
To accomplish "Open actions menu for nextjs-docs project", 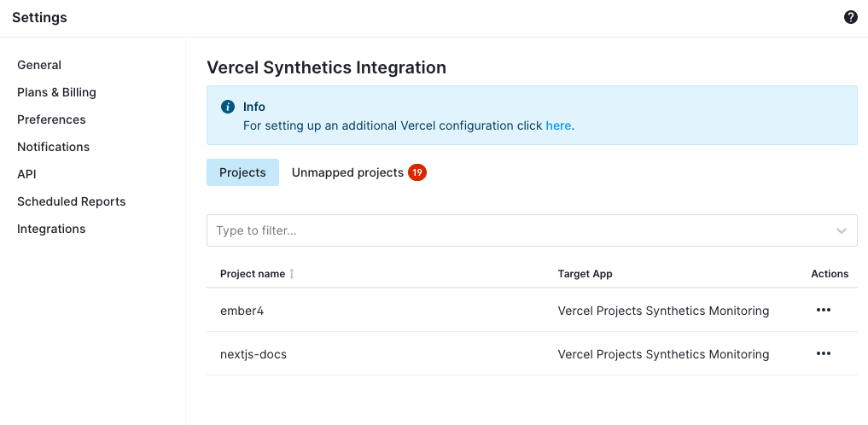I will click(823, 353).
